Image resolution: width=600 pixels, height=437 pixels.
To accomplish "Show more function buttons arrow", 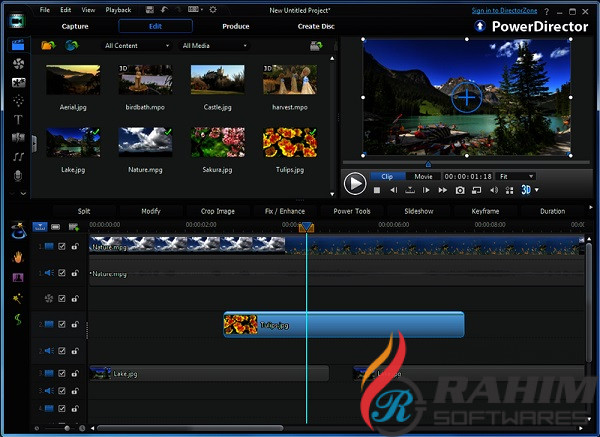I will (x=591, y=207).
